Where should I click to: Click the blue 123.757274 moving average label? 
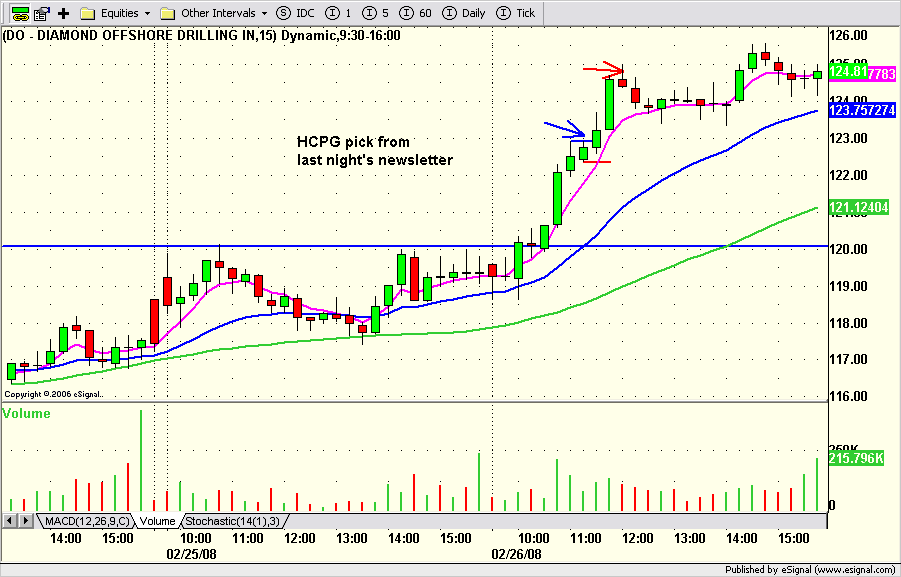[863, 110]
